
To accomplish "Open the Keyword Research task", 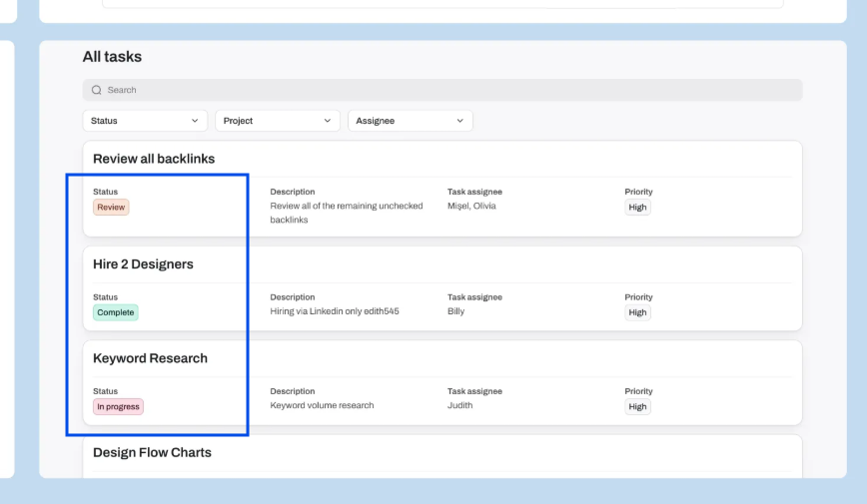I will [x=150, y=358].
